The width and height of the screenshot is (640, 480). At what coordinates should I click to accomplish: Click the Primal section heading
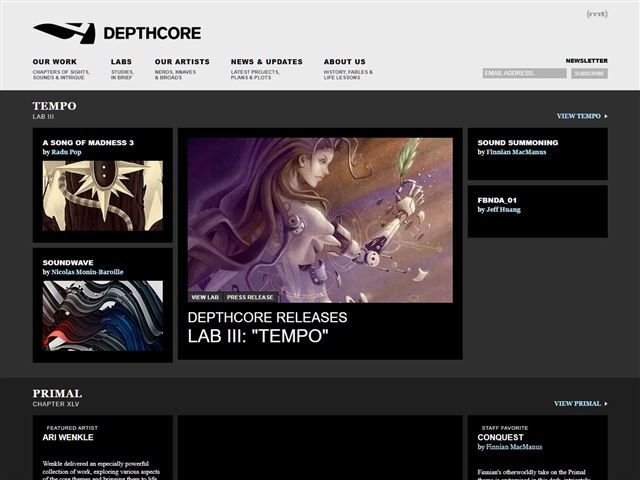pos(58,393)
